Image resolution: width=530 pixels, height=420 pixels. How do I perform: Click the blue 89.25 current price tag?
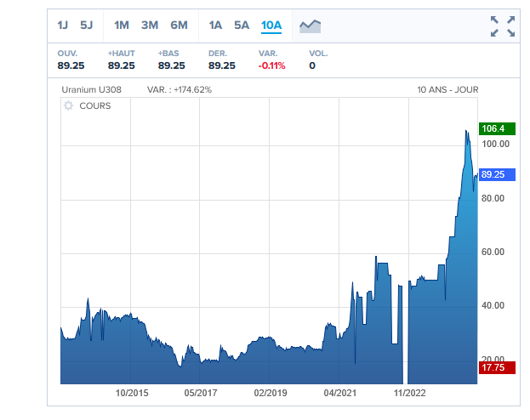pos(493,174)
